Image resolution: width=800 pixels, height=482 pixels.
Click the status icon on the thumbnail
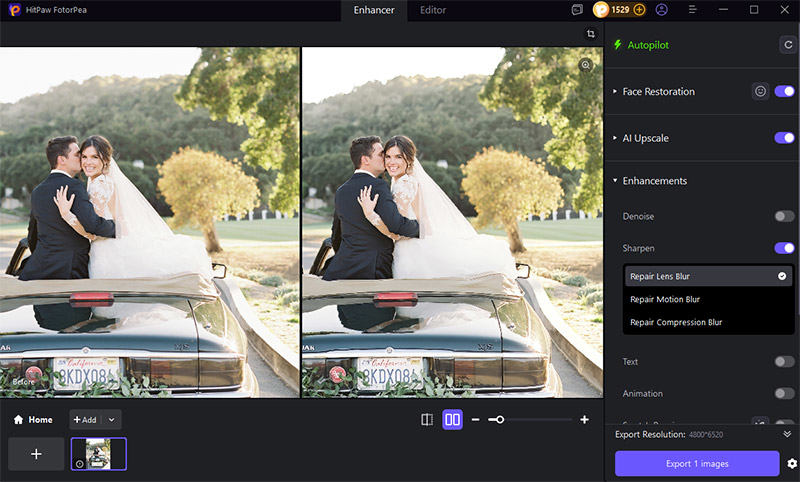pyautogui.click(x=79, y=464)
